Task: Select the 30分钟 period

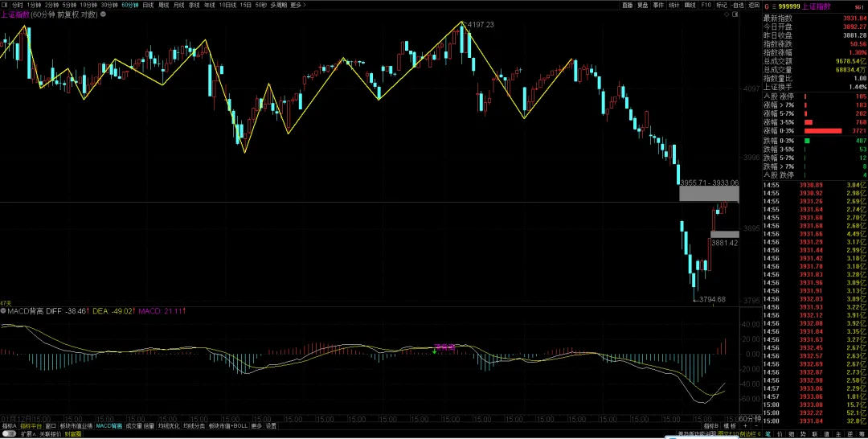Action: click(x=109, y=5)
